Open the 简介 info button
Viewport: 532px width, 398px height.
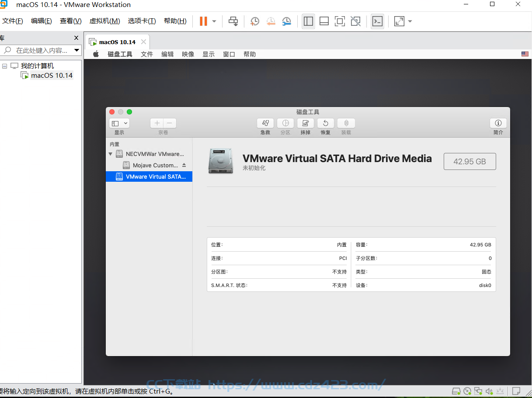click(x=498, y=123)
